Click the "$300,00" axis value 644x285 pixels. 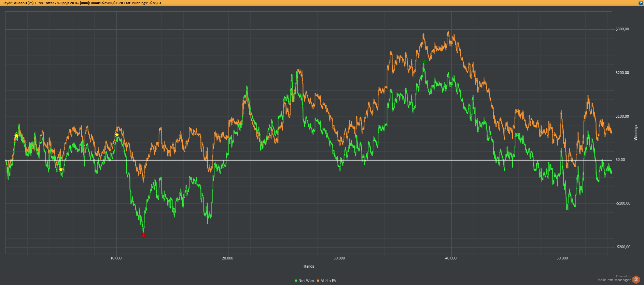pos(622,29)
